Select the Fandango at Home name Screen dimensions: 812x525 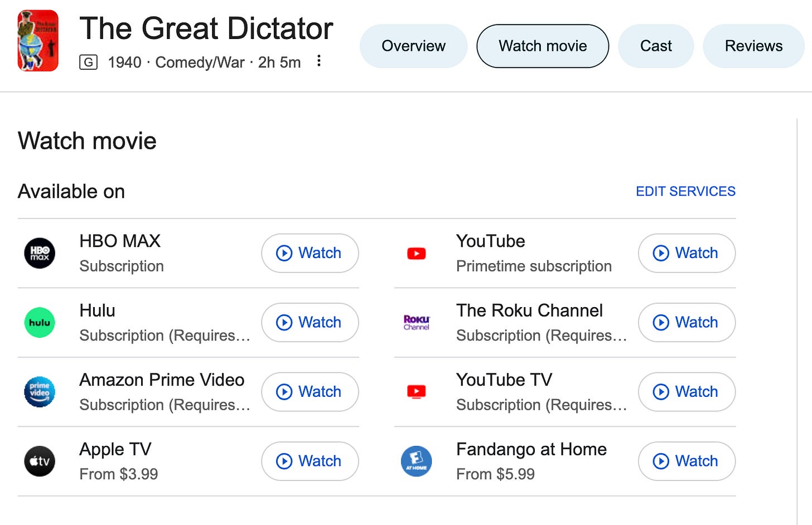coord(531,449)
